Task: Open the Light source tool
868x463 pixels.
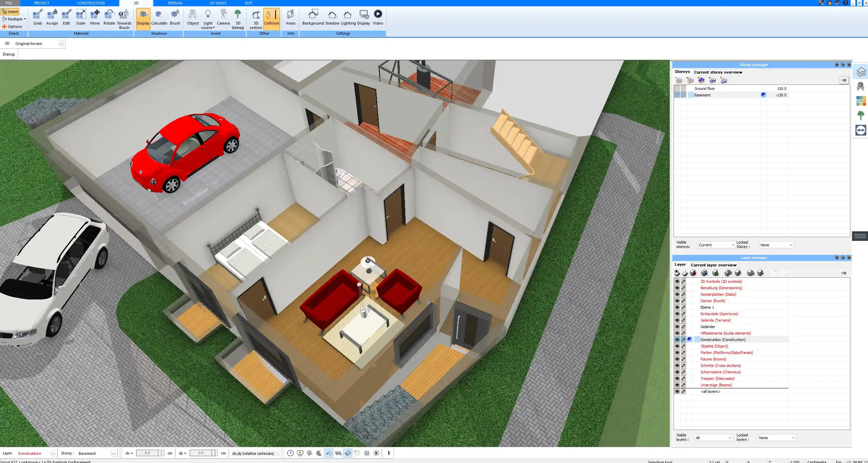Action: [x=208, y=19]
